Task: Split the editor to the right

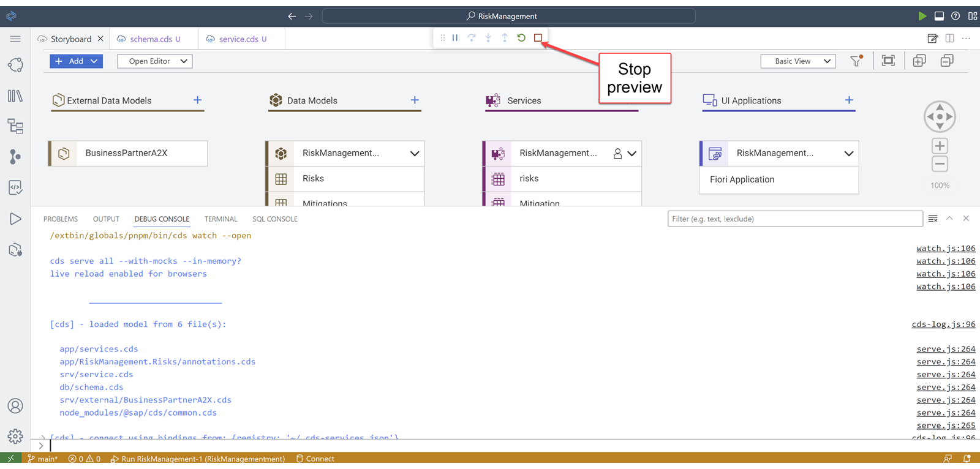Action: (949, 39)
